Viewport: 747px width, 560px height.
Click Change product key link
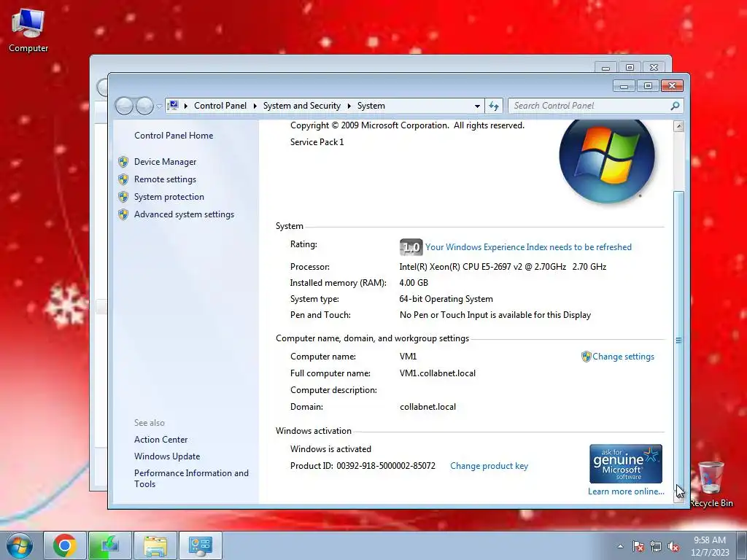pyautogui.click(x=489, y=466)
